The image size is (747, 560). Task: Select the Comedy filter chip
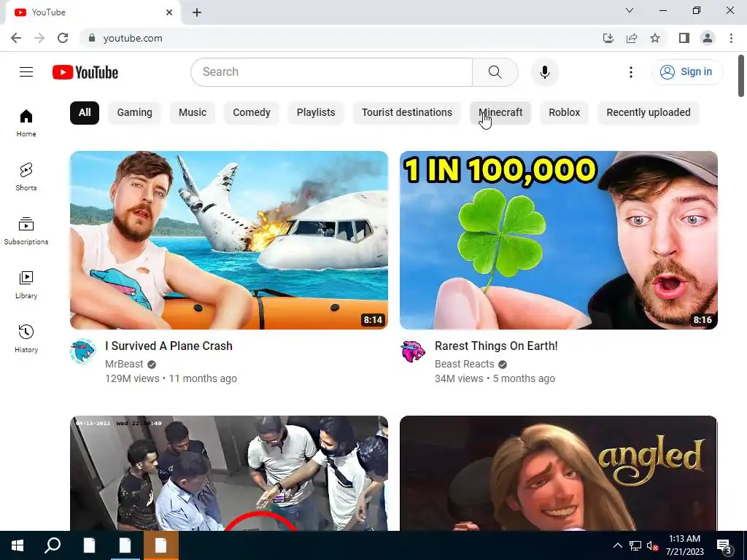(252, 113)
